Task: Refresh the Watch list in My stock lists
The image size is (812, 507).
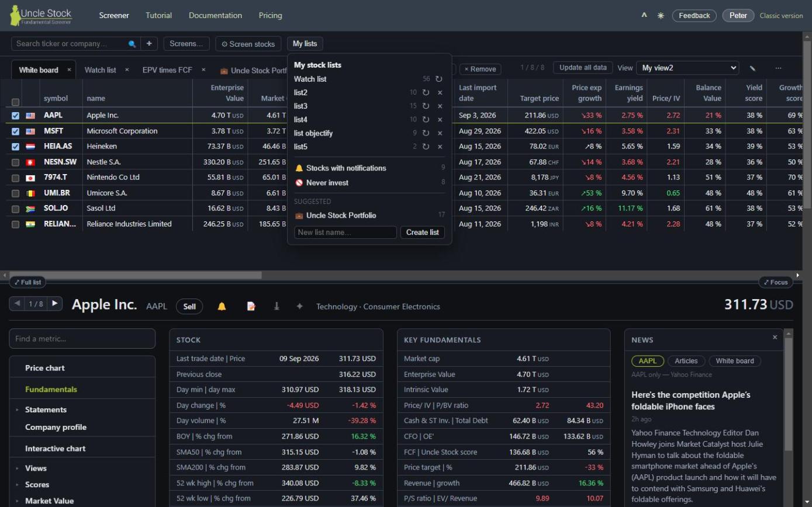Action: click(438, 79)
